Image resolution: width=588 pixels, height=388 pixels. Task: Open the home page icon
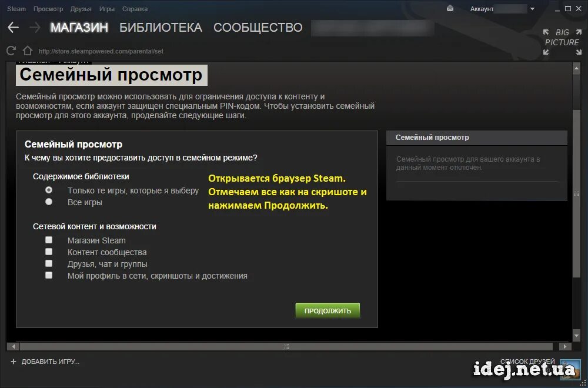point(28,51)
